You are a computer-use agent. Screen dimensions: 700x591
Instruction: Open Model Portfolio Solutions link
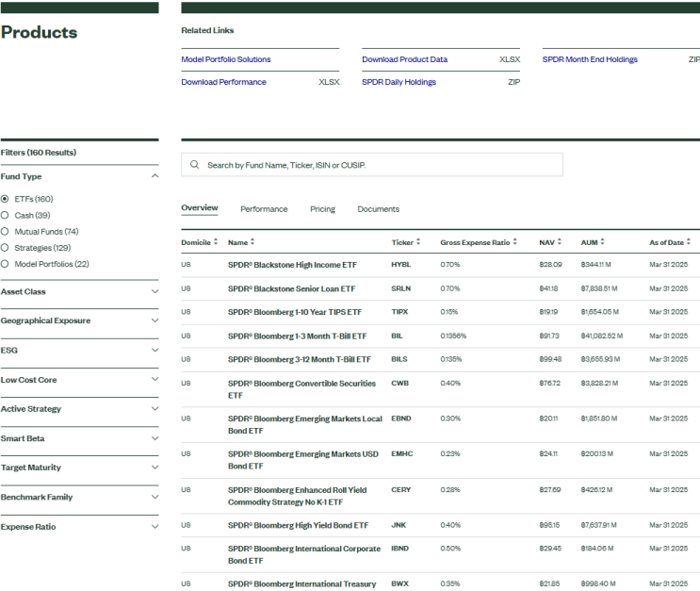pyautogui.click(x=225, y=59)
